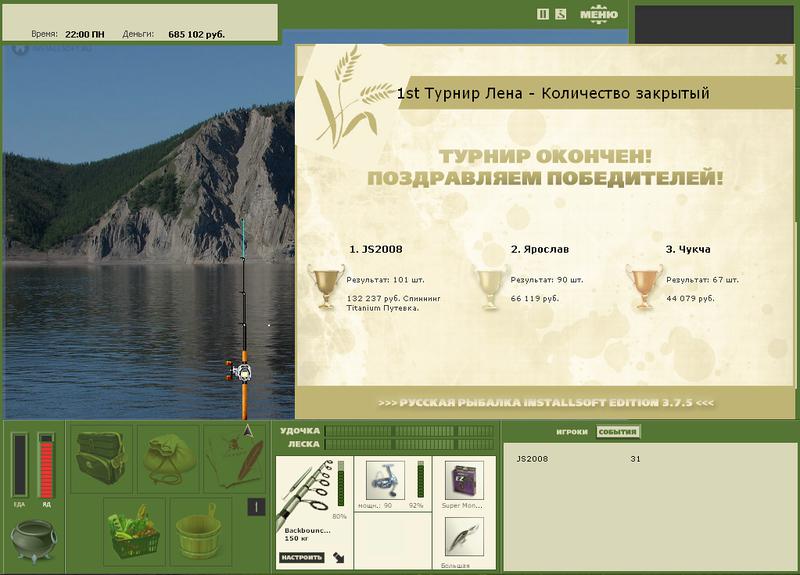
Task: Click the bronze trophy for Чукча
Action: (x=644, y=287)
